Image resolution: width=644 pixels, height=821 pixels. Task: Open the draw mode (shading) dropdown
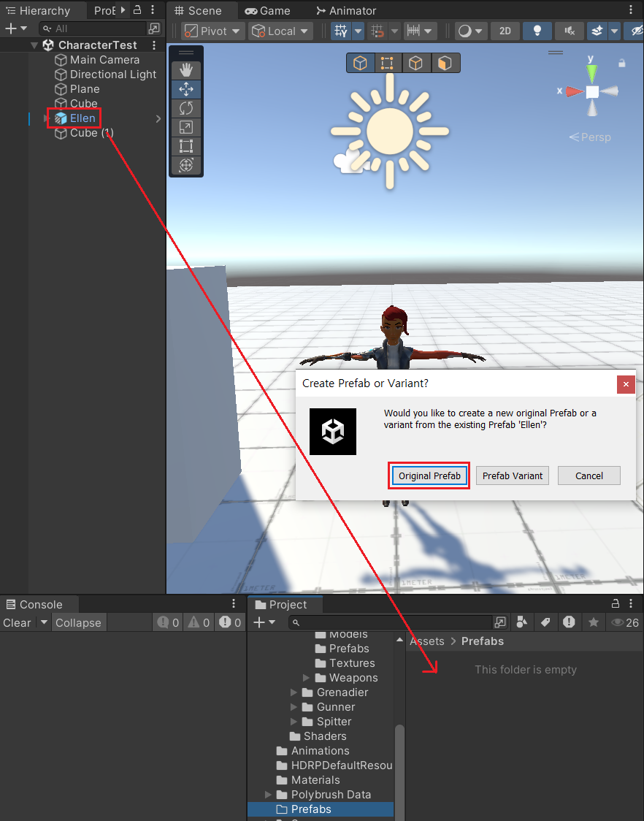coord(471,31)
